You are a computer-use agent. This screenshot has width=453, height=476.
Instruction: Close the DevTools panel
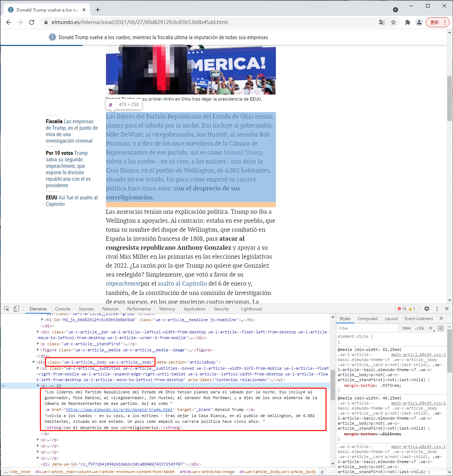447,309
